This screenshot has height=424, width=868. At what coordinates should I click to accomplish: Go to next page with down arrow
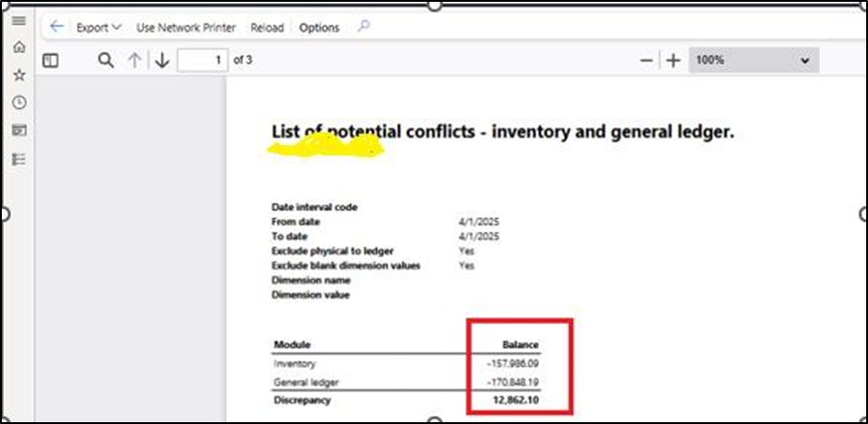[162, 60]
